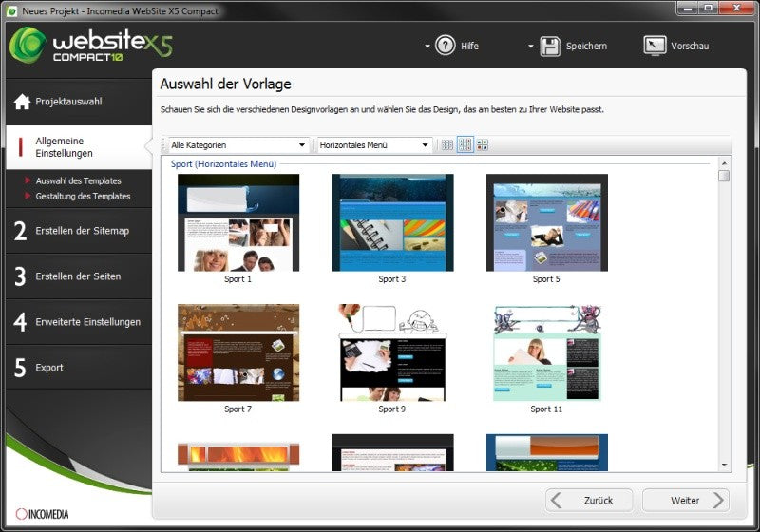Click the Weiter button
The height and width of the screenshot is (532, 760).
(x=685, y=500)
